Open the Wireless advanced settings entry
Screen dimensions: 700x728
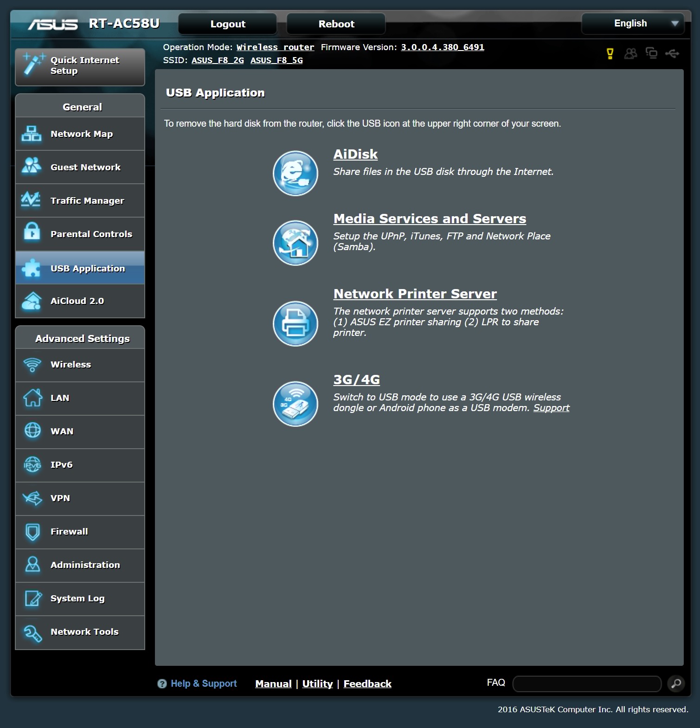[x=80, y=365]
